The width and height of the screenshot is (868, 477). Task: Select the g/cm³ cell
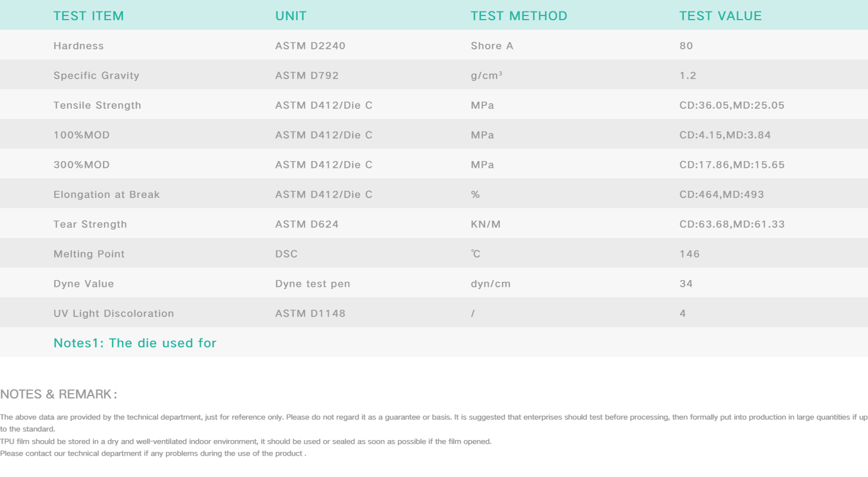tap(486, 76)
